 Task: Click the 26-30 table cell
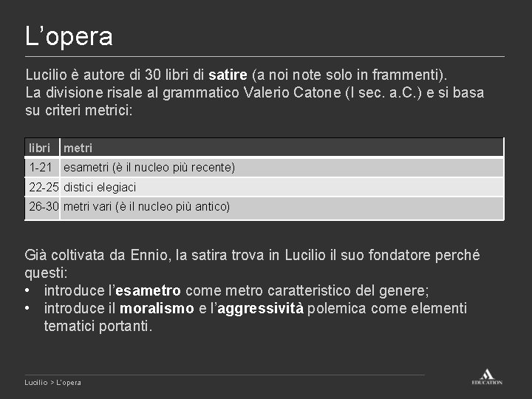(42, 208)
